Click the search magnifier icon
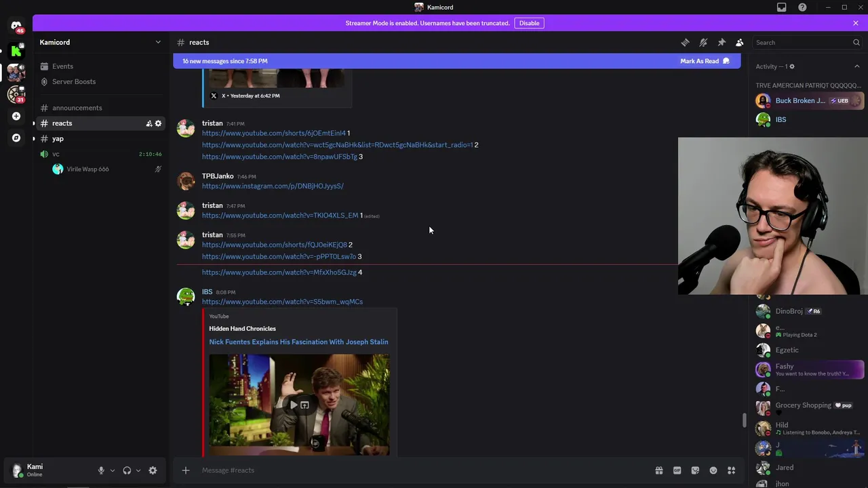This screenshot has width=868, height=488. point(856,43)
